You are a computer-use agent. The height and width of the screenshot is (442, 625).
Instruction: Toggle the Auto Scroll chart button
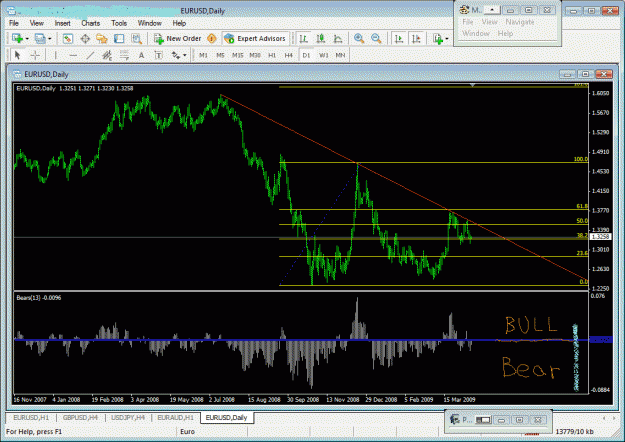[x=398, y=39]
